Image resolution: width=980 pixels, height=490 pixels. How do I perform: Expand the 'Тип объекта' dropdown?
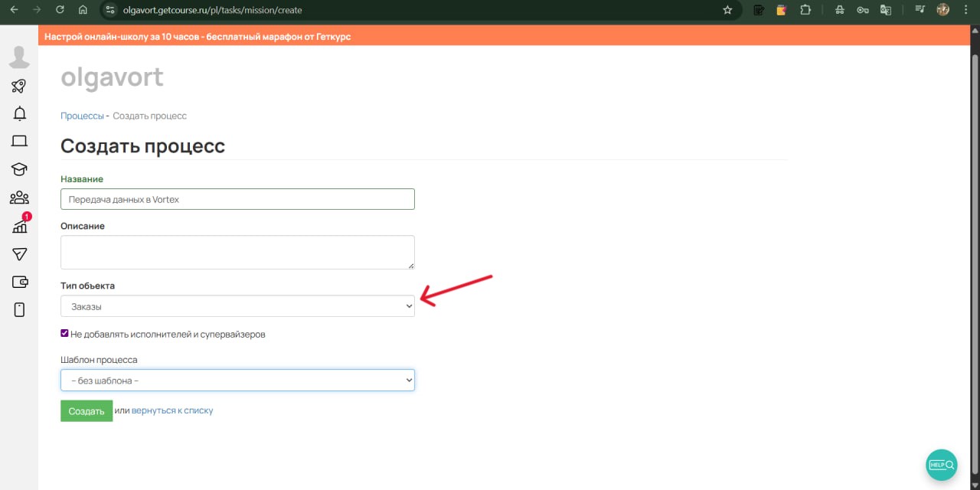click(x=237, y=306)
